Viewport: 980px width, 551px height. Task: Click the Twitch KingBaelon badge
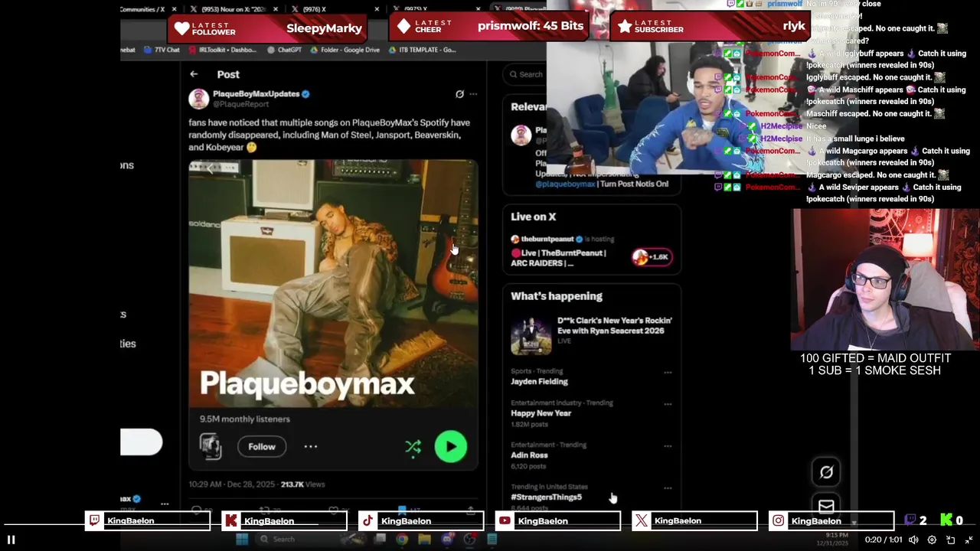click(148, 521)
